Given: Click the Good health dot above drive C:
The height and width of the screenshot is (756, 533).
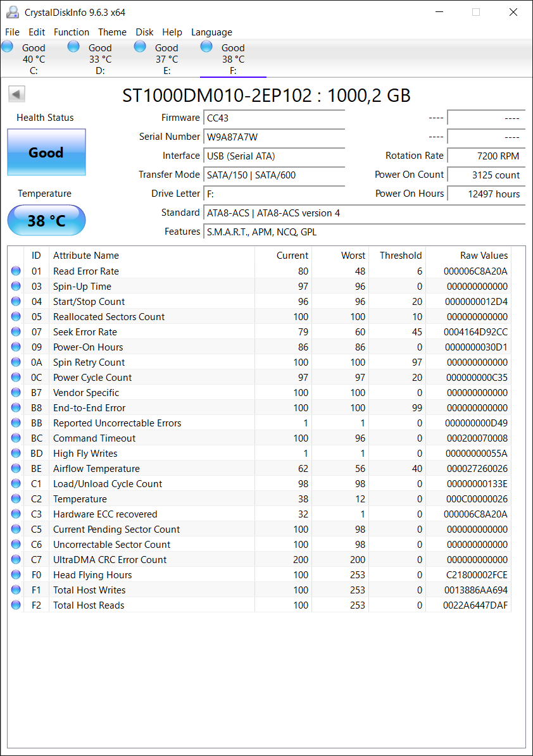Looking at the screenshot, I should (x=7, y=46).
